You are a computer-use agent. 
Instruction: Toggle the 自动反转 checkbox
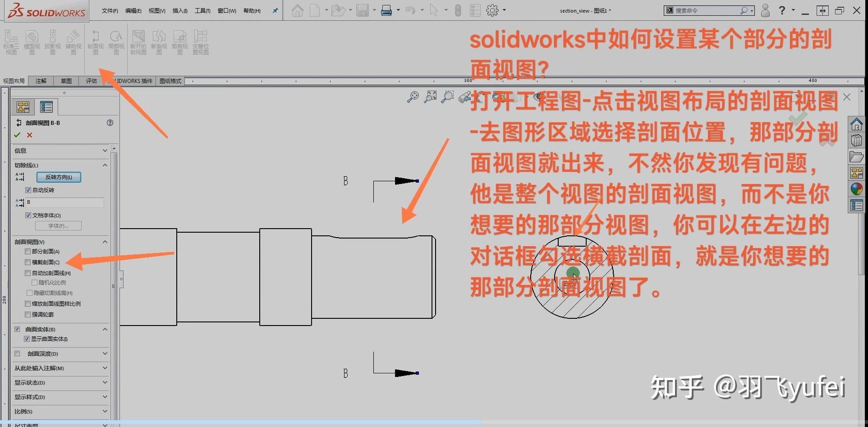tap(28, 190)
